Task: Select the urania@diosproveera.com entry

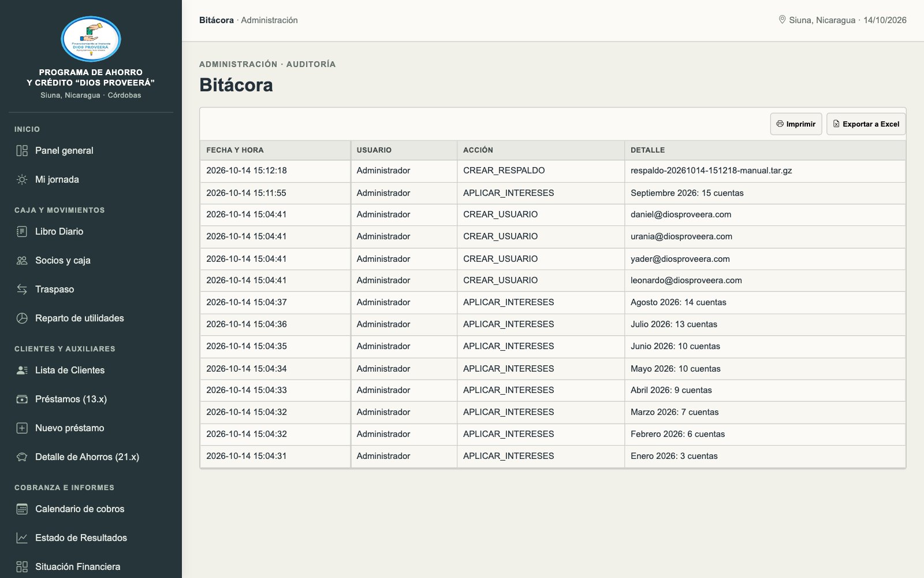Action: coord(765,237)
